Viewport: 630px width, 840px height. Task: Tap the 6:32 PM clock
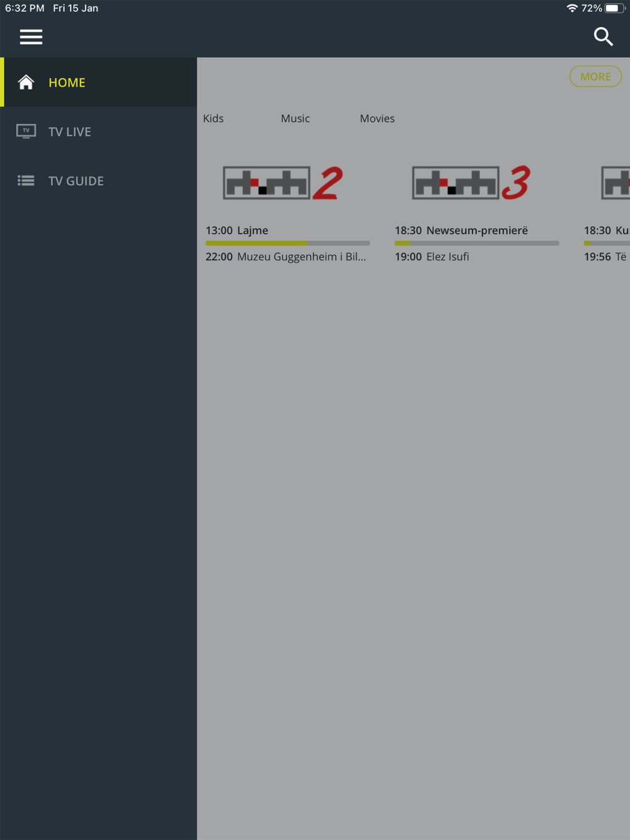pos(25,8)
